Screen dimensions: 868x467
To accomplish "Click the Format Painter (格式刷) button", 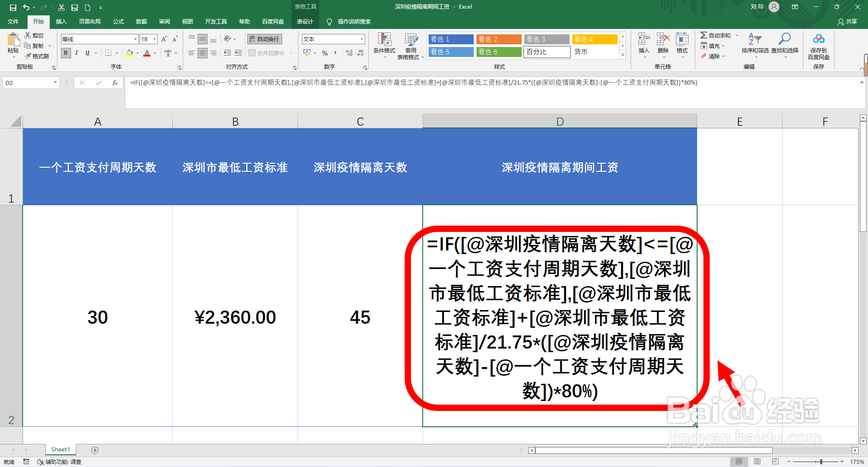I will [x=36, y=56].
